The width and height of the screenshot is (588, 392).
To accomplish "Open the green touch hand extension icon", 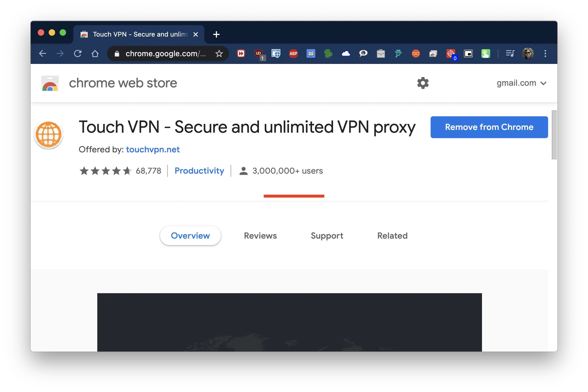I will [x=486, y=54].
